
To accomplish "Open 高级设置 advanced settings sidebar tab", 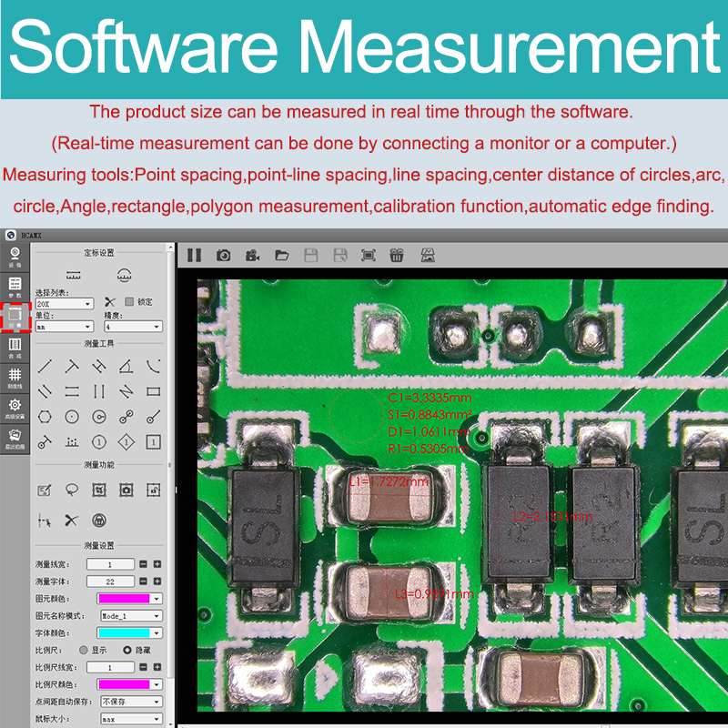I will (15, 407).
